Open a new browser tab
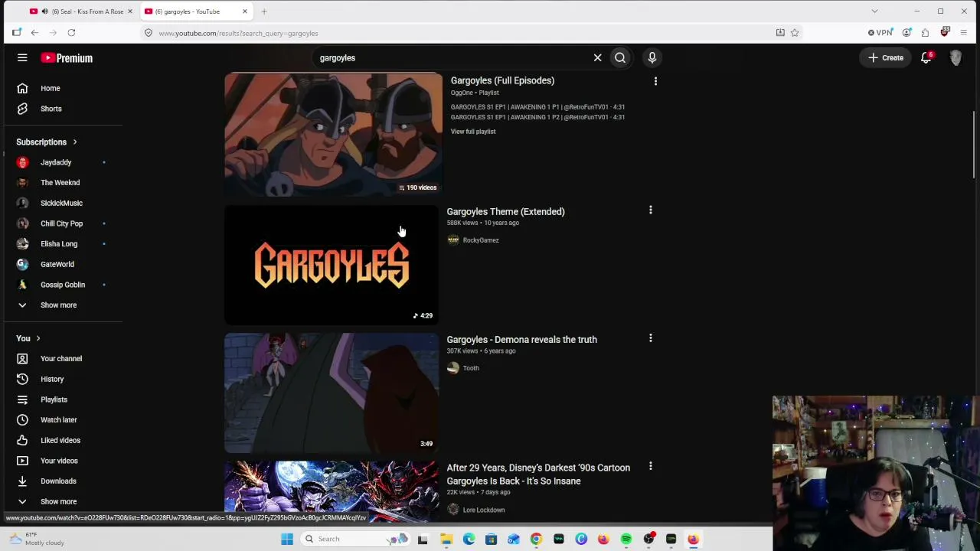The image size is (980, 551). 264,11
